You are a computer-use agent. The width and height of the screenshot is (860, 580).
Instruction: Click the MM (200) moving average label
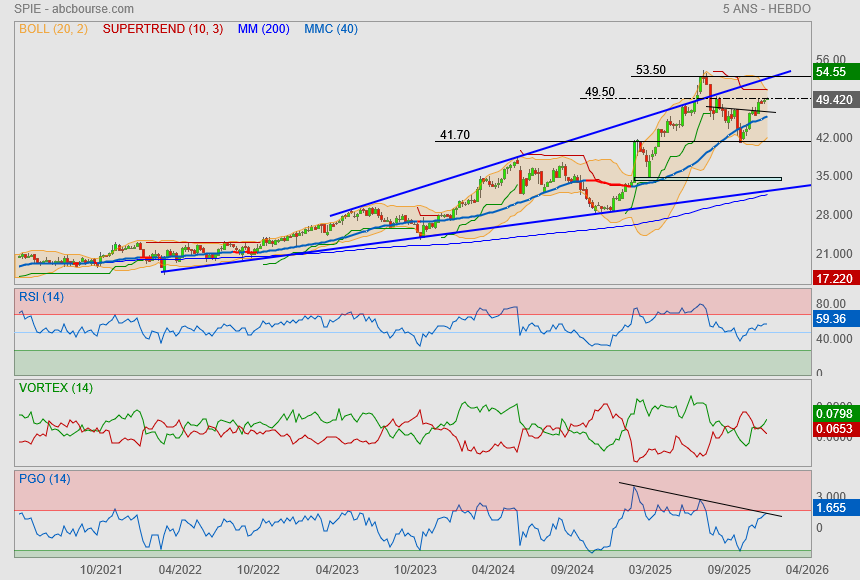pos(263,29)
